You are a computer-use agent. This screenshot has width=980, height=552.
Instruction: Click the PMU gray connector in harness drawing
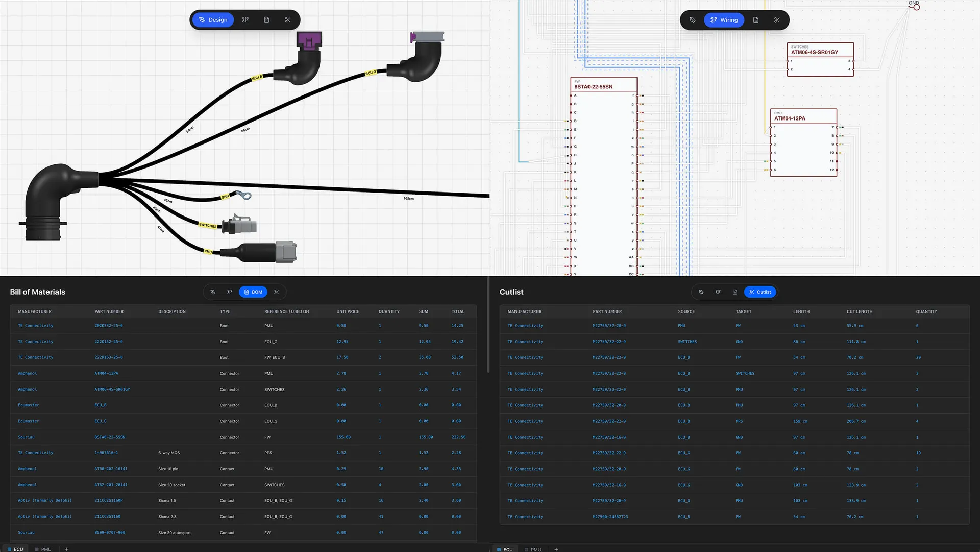coord(286,252)
